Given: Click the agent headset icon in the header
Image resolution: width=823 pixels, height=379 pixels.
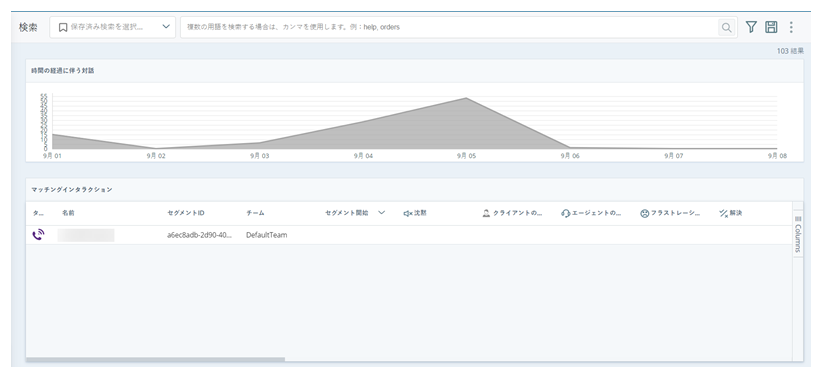Looking at the screenshot, I should (565, 214).
